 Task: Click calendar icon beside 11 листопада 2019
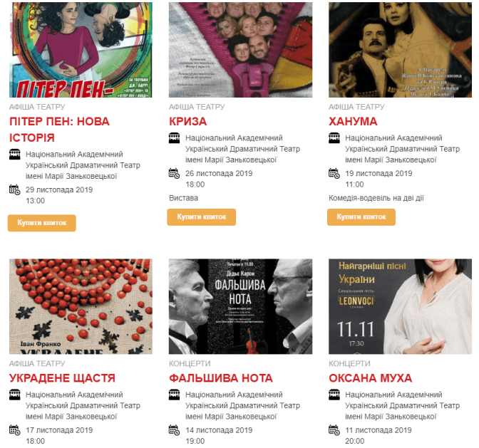coord(334,430)
